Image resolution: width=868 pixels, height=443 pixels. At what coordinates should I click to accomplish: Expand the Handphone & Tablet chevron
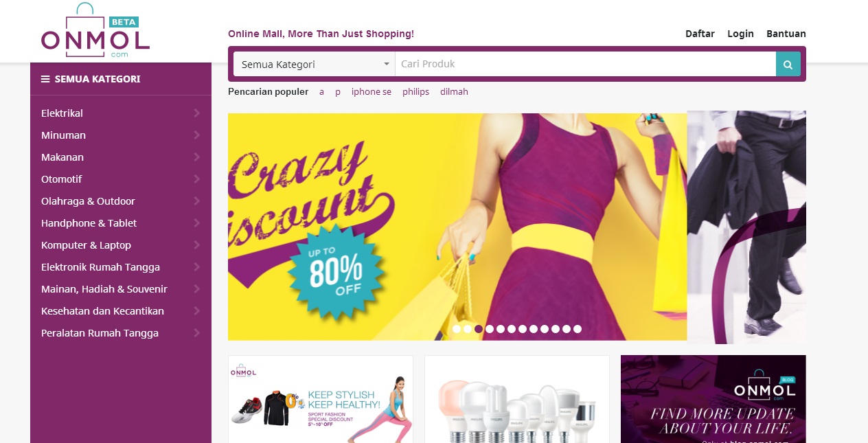tap(196, 223)
